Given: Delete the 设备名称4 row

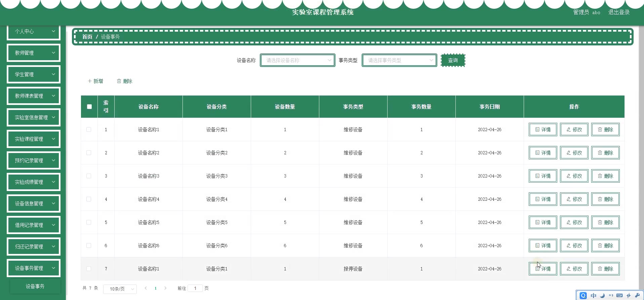Looking at the screenshot, I should [605, 199].
